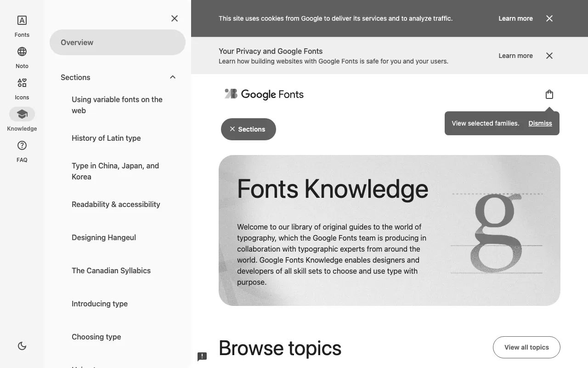Screen dimensions: 588x368
Task: Select the Knowledge graduation cap icon
Action: click(22, 114)
